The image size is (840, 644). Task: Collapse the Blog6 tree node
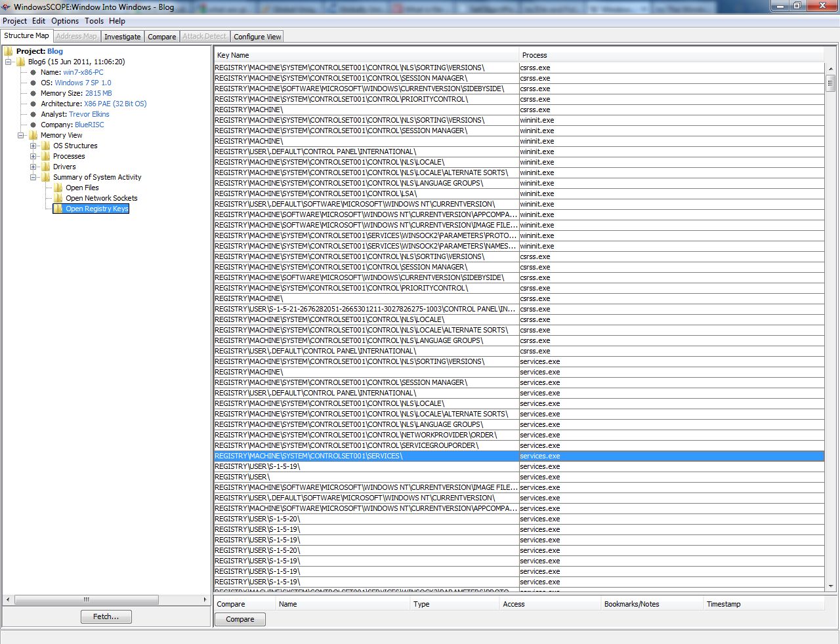(x=7, y=62)
